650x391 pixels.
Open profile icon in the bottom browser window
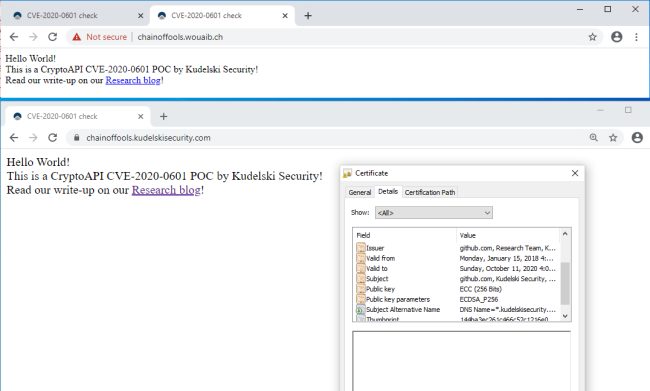point(637,138)
